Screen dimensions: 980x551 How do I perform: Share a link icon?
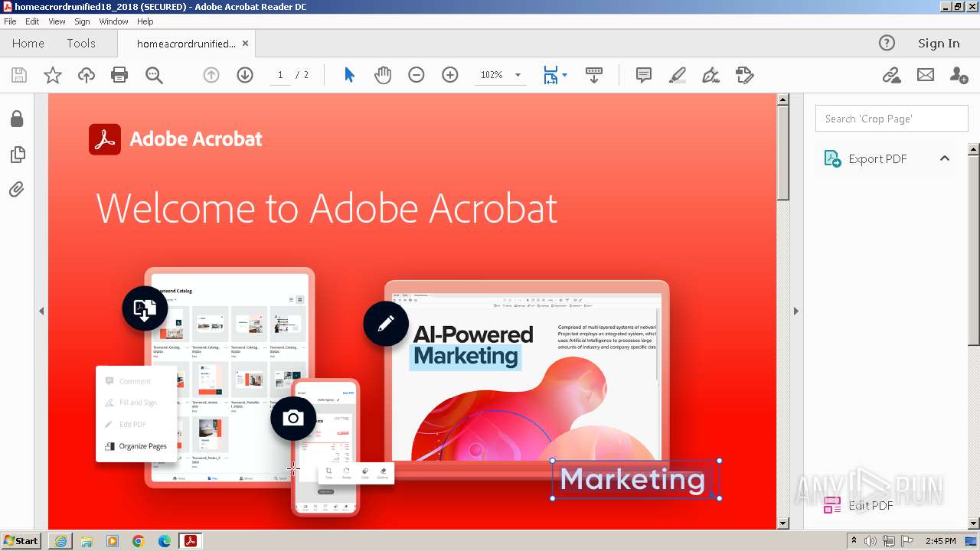point(891,75)
